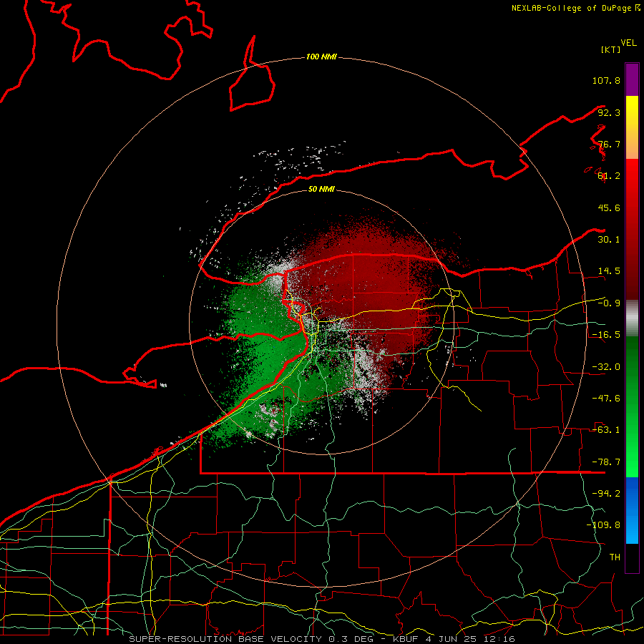Click the 45.6 velocity scale value
Image resolution: width=644 pixels, height=644 pixels.
click(x=609, y=208)
